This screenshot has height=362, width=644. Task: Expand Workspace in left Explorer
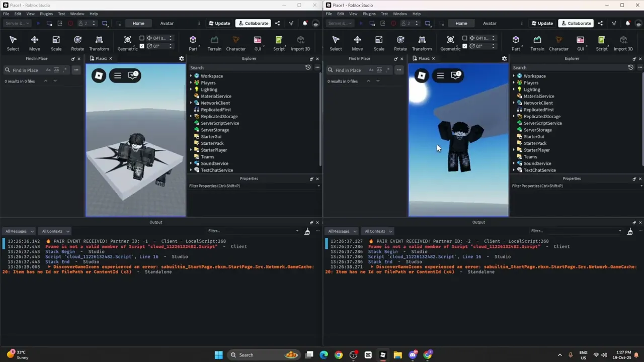tap(191, 76)
